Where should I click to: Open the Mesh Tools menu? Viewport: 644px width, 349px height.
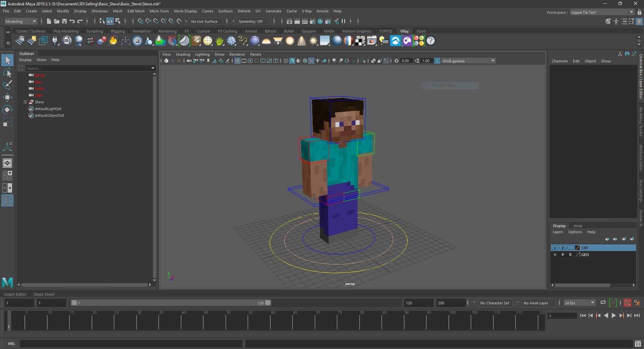[x=159, y=11]
